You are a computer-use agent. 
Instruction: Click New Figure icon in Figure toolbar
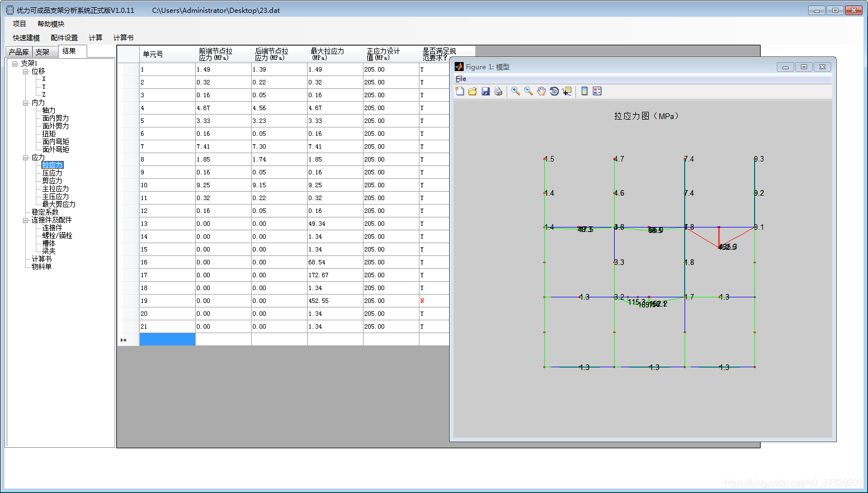[460, 91]
